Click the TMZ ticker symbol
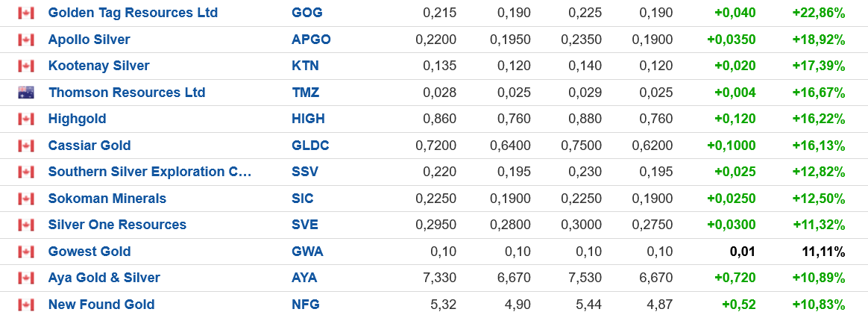This screenshot has width=868, height=315. pyautogui.click(x=305, y=93)
